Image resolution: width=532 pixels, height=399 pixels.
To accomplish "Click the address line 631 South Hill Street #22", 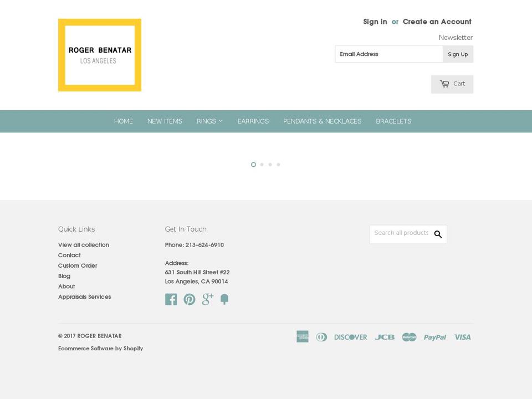I will (197, 272).
